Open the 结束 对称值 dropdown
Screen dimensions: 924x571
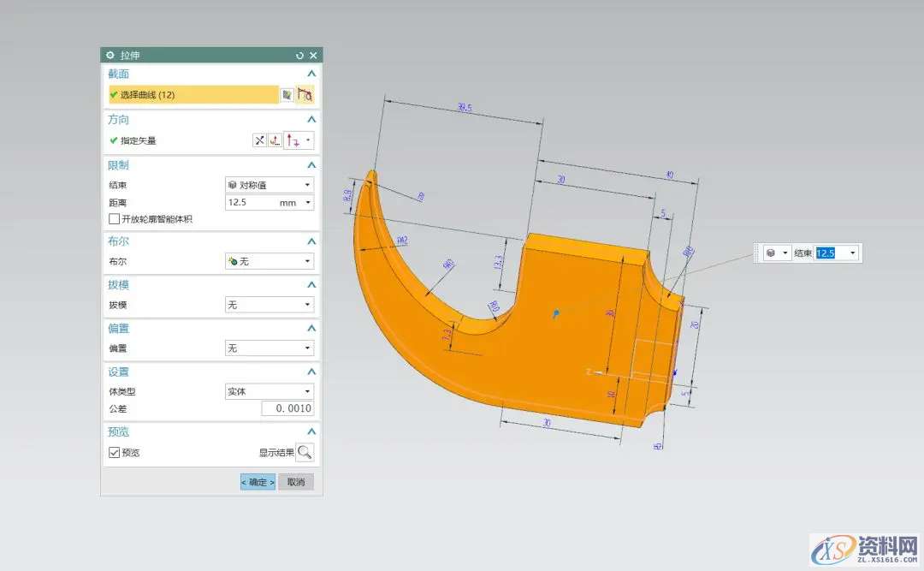pyautogui.click(x=269, y=185)
